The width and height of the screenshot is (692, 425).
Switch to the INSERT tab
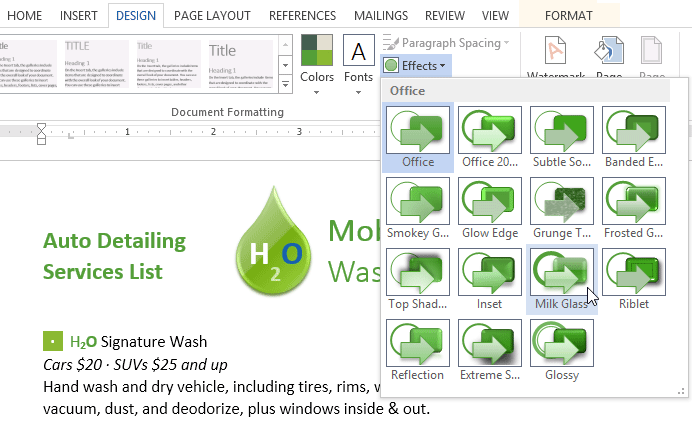79,16
